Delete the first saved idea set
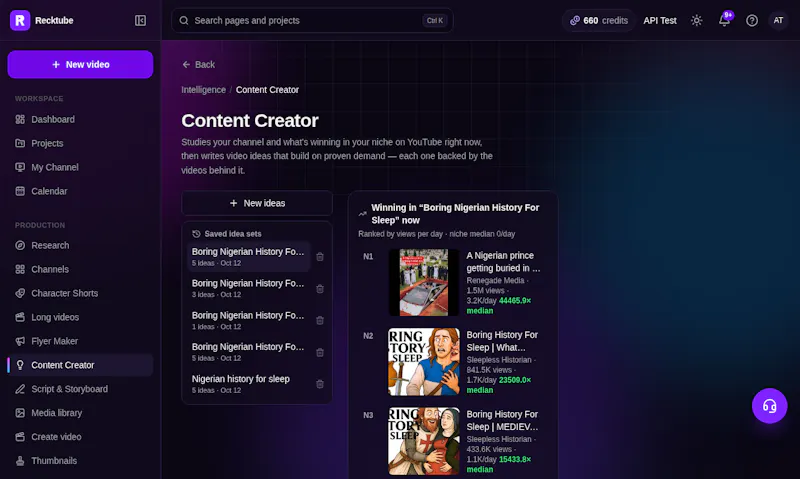 (320, 257)
